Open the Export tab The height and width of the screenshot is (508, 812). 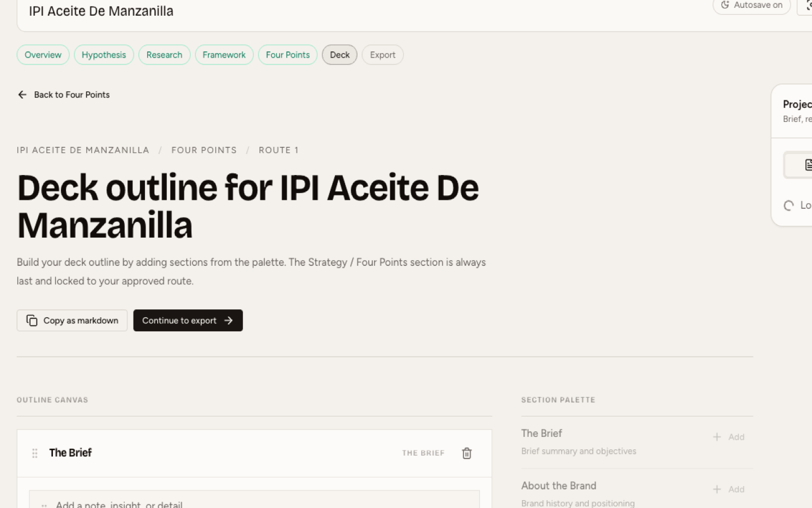coord(382,55)
